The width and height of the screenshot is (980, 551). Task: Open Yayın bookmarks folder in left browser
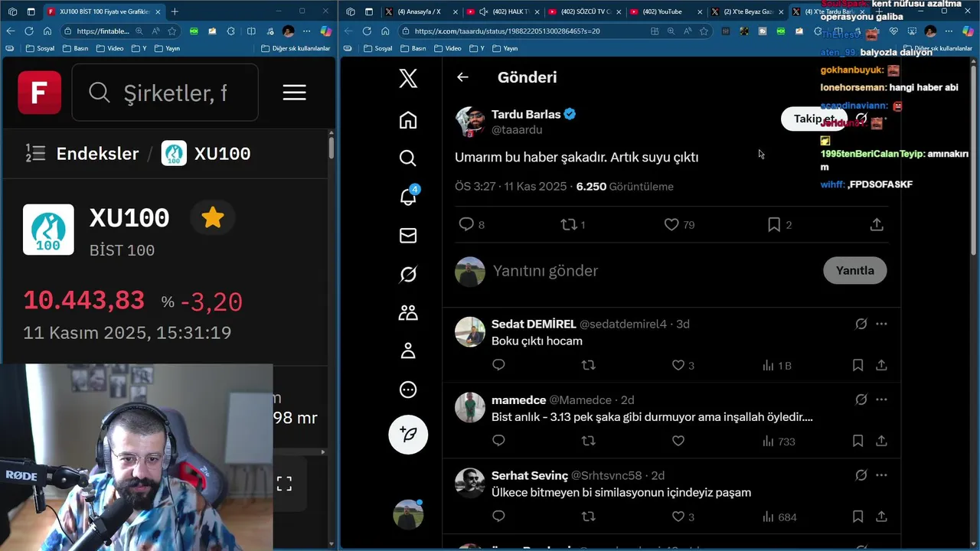[x=167, y=48]
